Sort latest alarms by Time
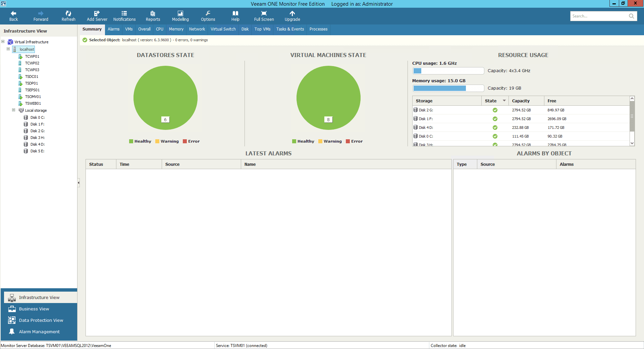Image resolution: width=644 pixels, height=349 pixels. click(139, 164)
